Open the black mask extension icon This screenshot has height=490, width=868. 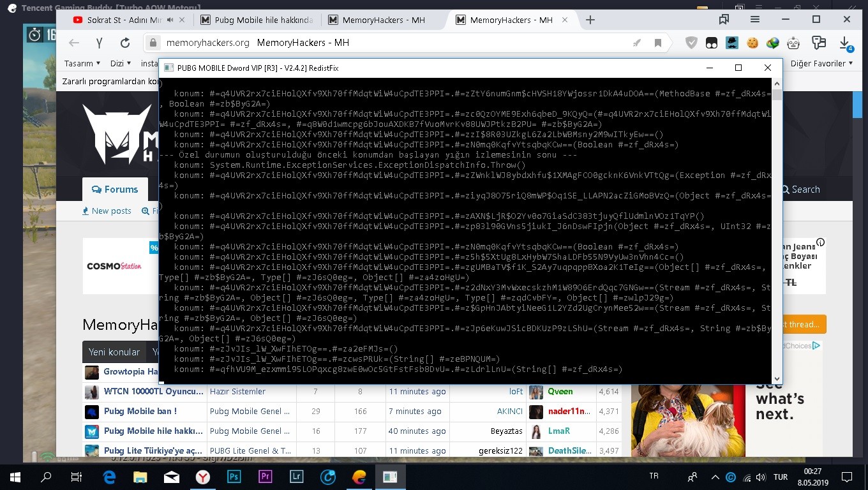(x=712, y=43)
